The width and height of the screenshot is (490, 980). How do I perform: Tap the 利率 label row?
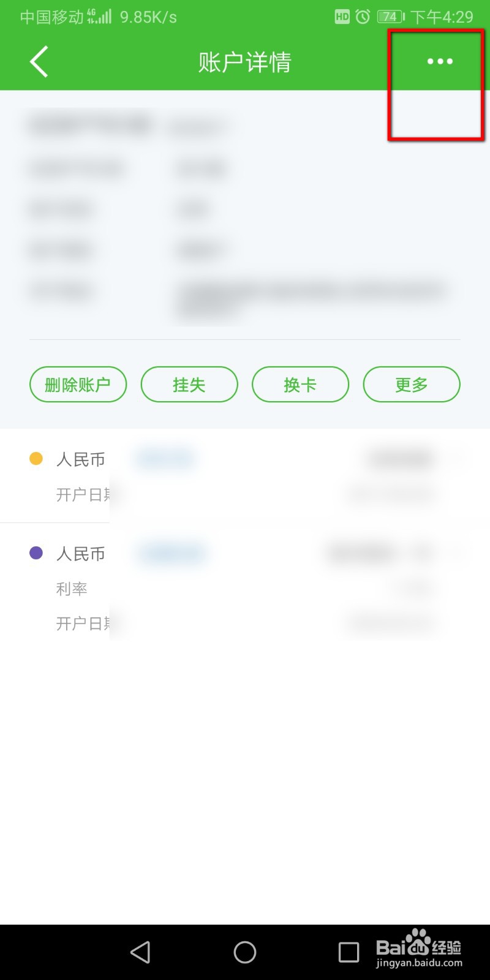point(245,589)
